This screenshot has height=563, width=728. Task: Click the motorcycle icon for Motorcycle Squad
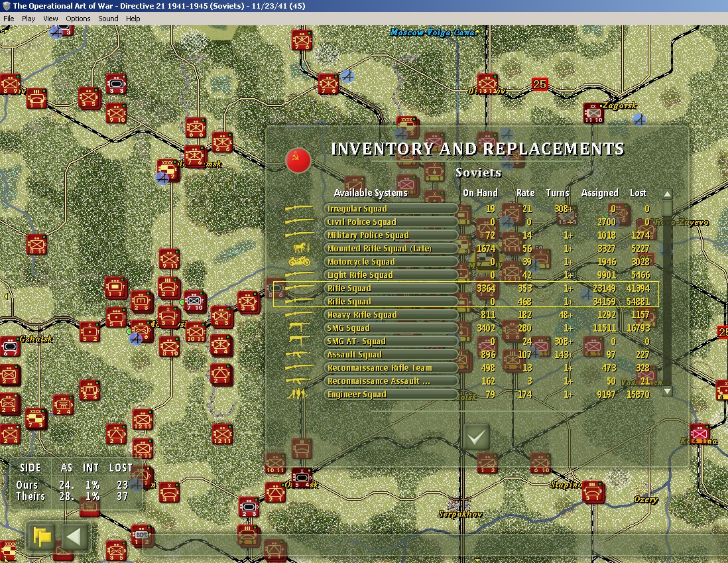click(300, 261)
